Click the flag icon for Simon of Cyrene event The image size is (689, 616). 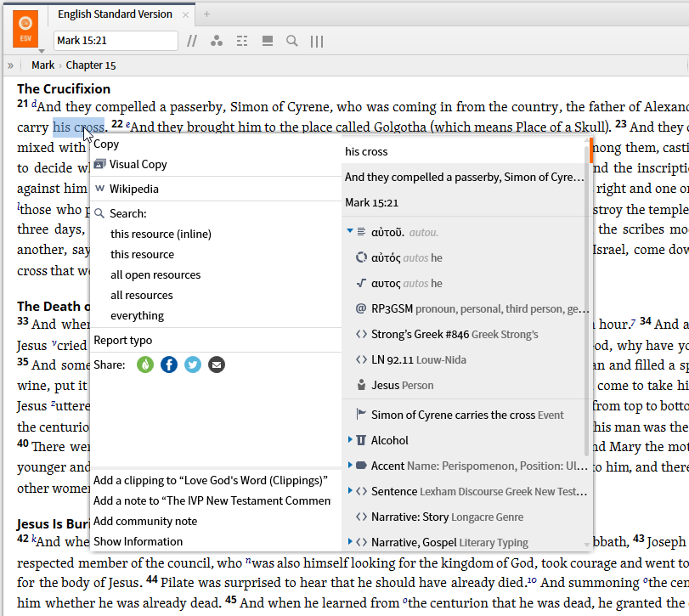(x=361, y=414)
